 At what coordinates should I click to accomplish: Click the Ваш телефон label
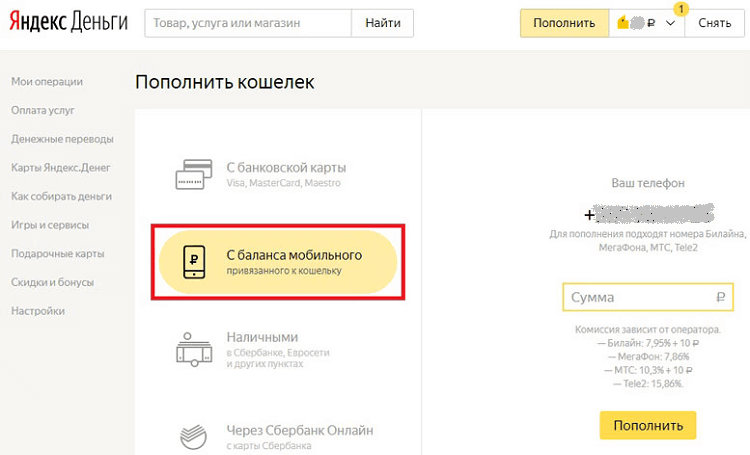[x=648, y=183]
